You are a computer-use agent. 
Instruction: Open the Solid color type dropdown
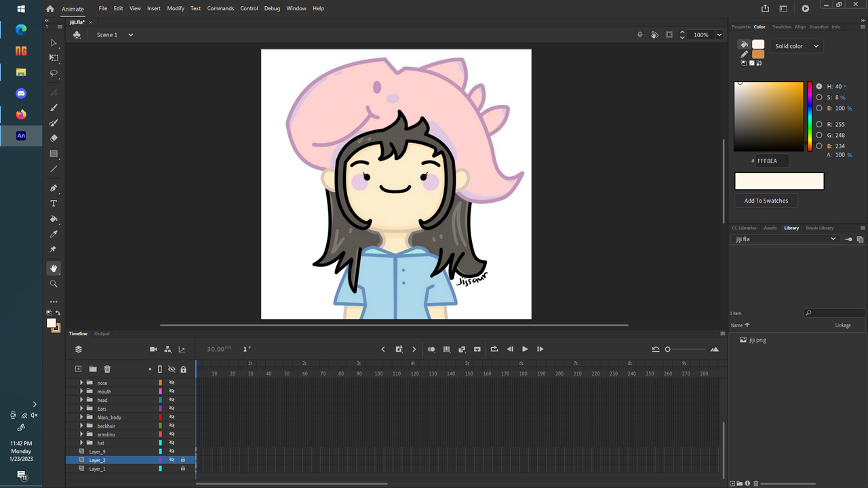tap(796, 46)
